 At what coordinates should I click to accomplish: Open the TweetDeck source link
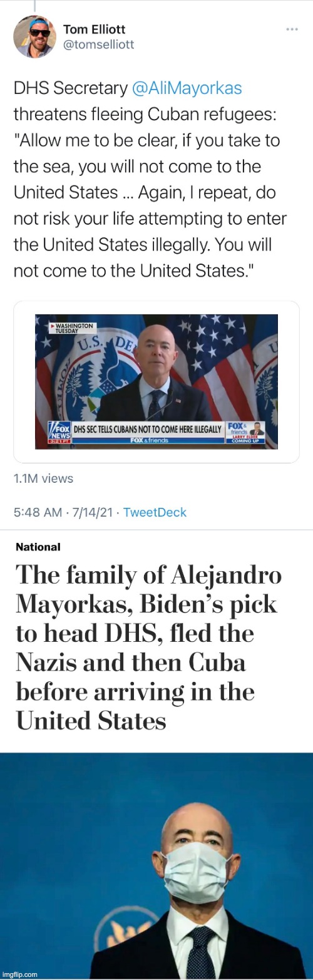pyautogui.click(x=155, y=512)
